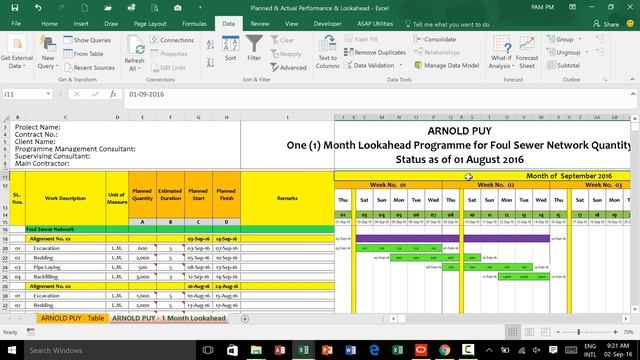This screenshot has height=360, width=640.
Task: Open a file with the folder icon
Action: pyautogui.click(x=108, y=8)
